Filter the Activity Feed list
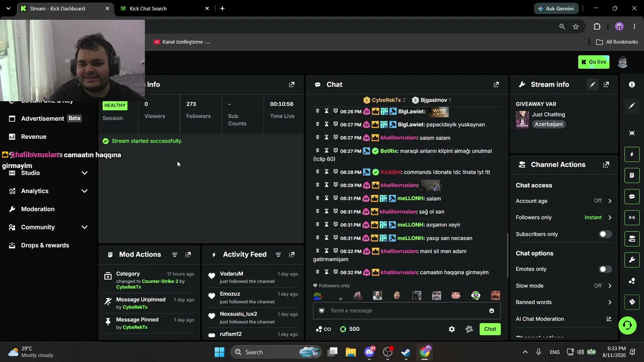This screenshot has width=644, height=362. click(x=278, y=254)
